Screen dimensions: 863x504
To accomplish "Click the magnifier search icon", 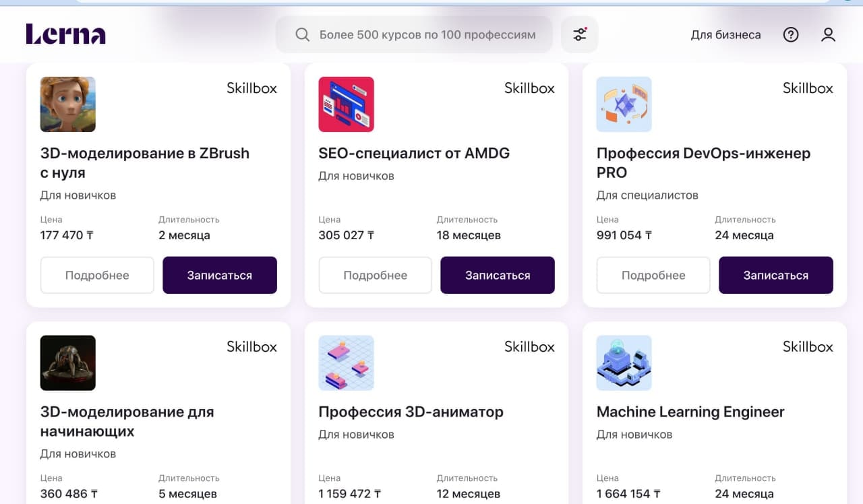I will pos(303,34).
